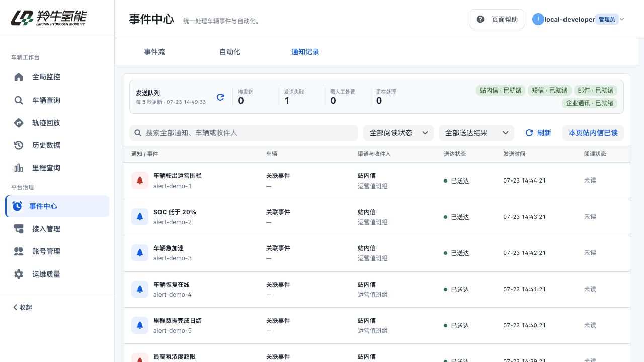This screenshot has height=362, width=644.
Task: Click the 正在处理 count in 发送队列
Action: [379, 101]
